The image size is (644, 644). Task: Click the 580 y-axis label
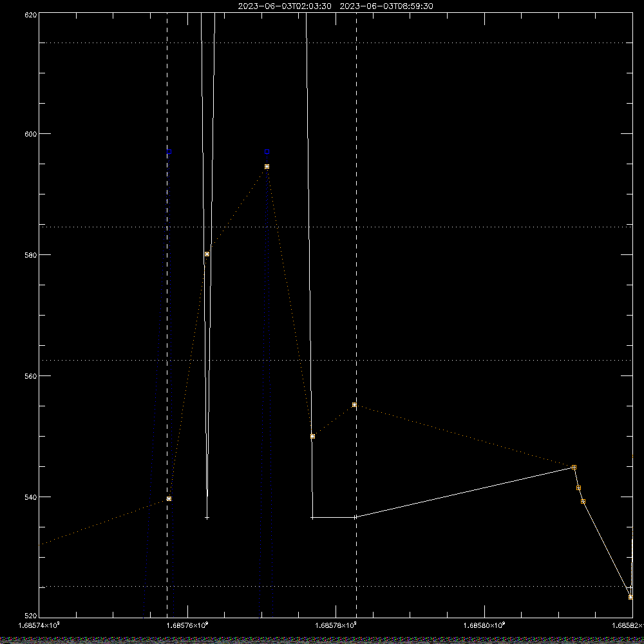[x=31, y=254]
